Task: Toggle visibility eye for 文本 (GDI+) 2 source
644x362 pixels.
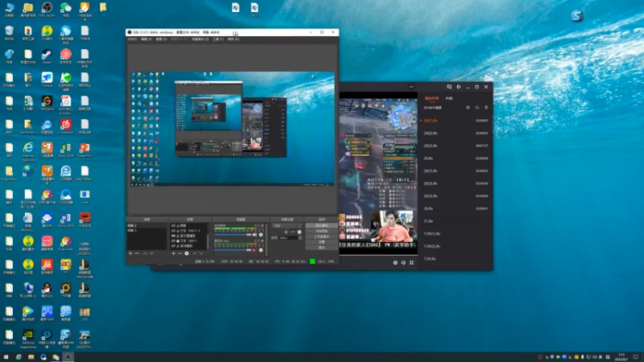Action: click(173, 231)
